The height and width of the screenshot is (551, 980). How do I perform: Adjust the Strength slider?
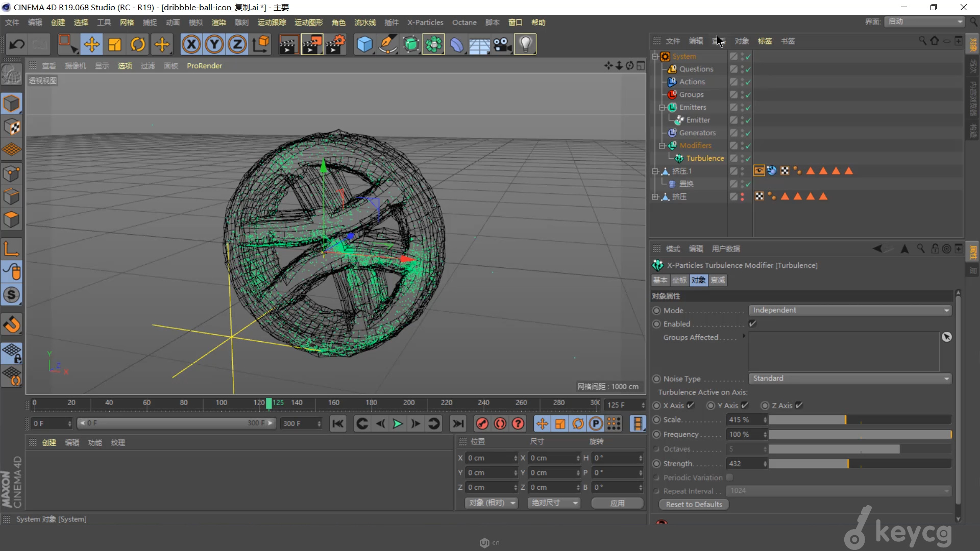point(860,464)
